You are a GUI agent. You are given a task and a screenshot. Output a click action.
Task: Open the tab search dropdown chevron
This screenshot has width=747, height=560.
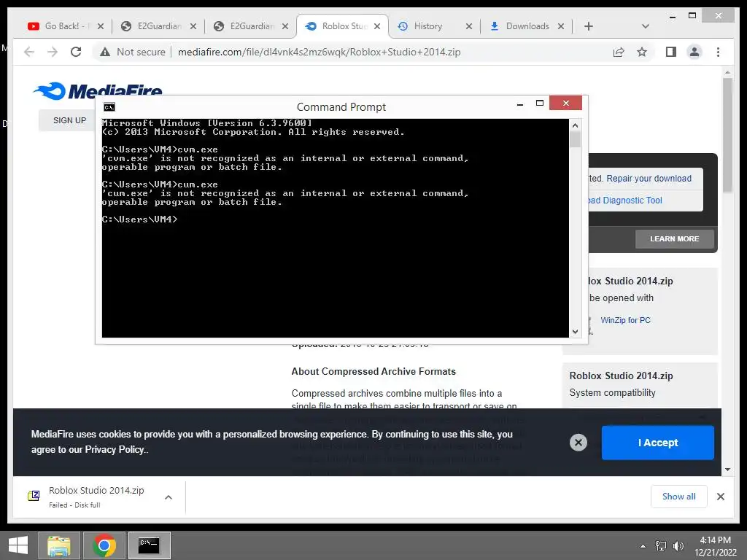[x=646, y=26]
